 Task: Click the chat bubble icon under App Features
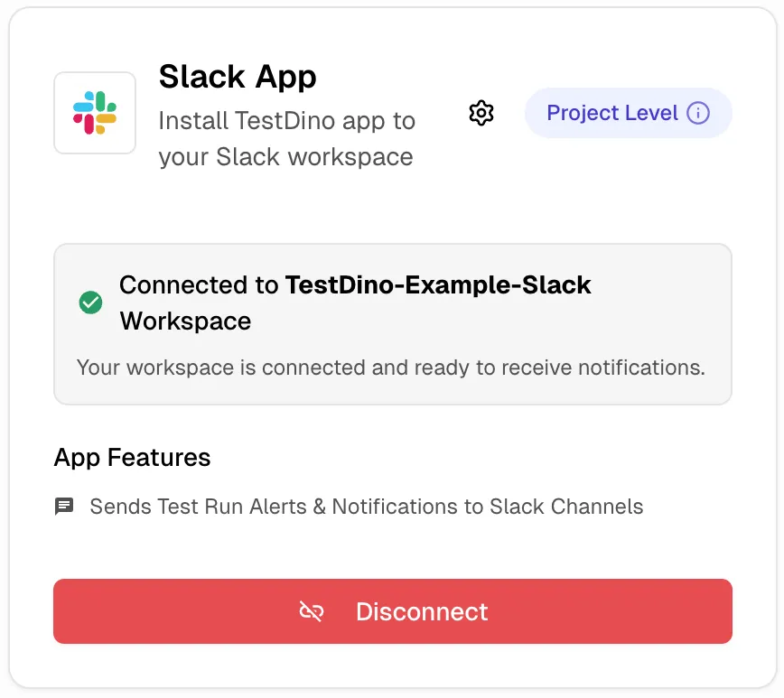pyautogui.click(x=63, y=506)
